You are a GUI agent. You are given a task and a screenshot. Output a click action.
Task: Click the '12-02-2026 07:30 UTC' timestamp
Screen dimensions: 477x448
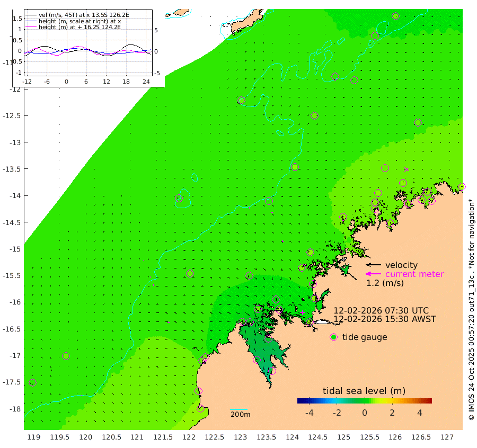(x=381, y=311)
